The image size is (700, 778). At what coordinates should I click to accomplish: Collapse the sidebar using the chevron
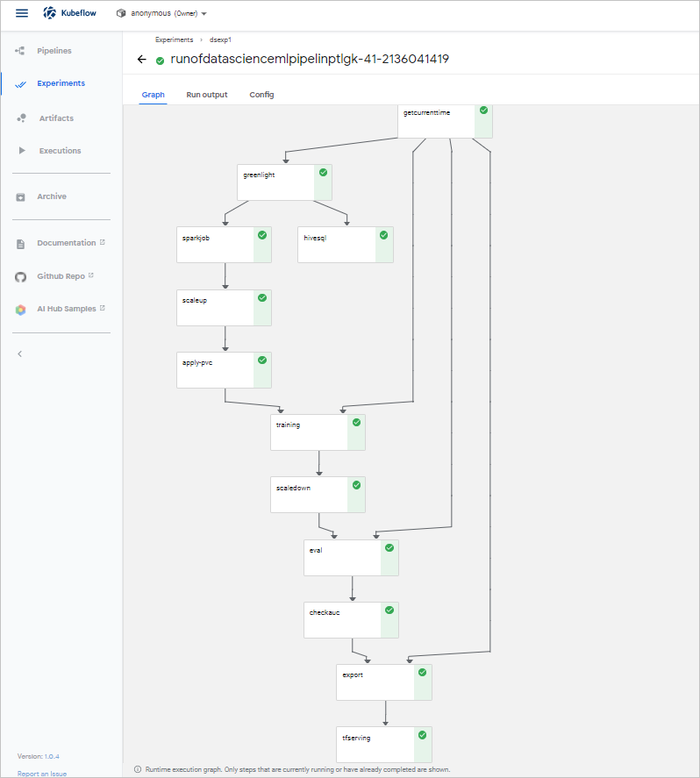coord(19,353)
